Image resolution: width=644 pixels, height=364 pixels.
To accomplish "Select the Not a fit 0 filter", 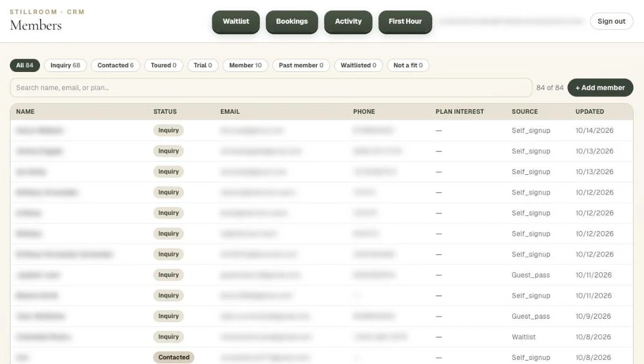I will click(x=408, y=66).
